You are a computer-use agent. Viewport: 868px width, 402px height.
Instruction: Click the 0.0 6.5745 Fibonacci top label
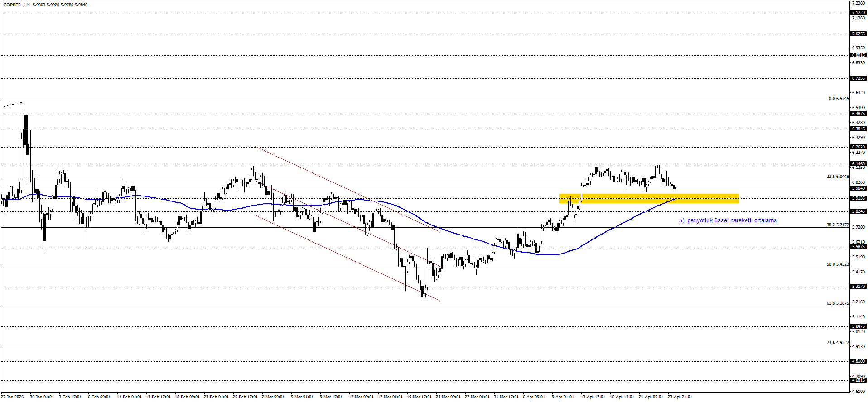point(839,99)
